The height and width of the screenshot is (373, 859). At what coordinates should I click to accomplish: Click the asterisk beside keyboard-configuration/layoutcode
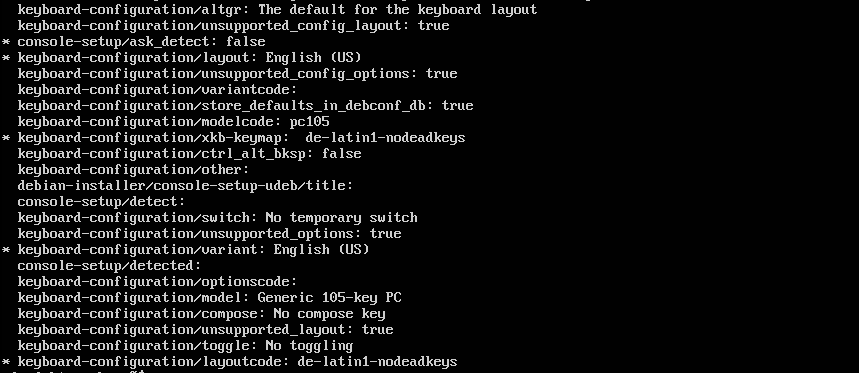[6, 362]
